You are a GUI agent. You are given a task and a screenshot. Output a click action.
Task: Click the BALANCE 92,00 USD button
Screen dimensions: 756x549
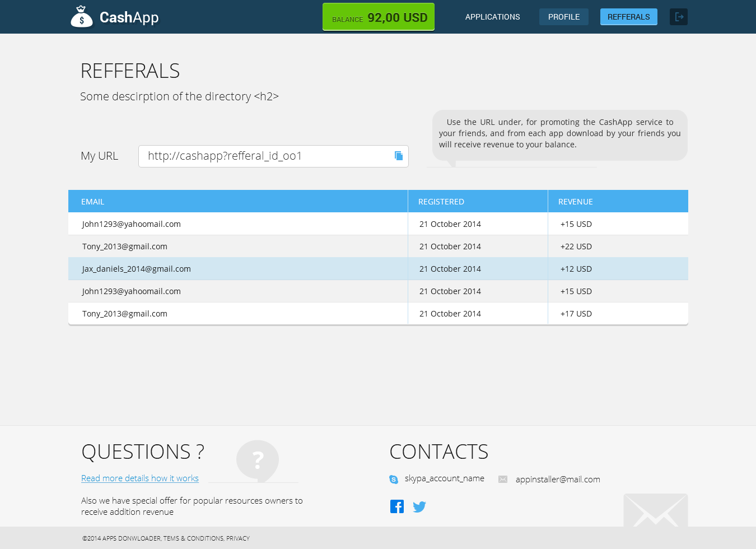(x=379, y=17)
